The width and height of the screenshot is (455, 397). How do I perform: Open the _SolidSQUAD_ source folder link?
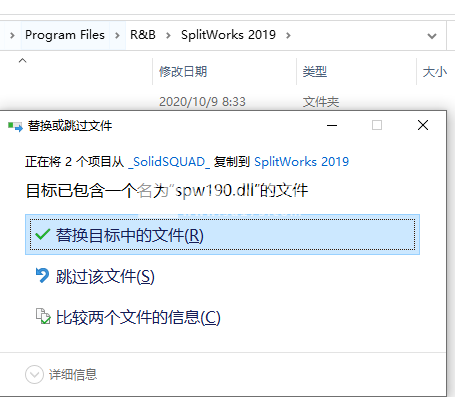pos(169,162)
